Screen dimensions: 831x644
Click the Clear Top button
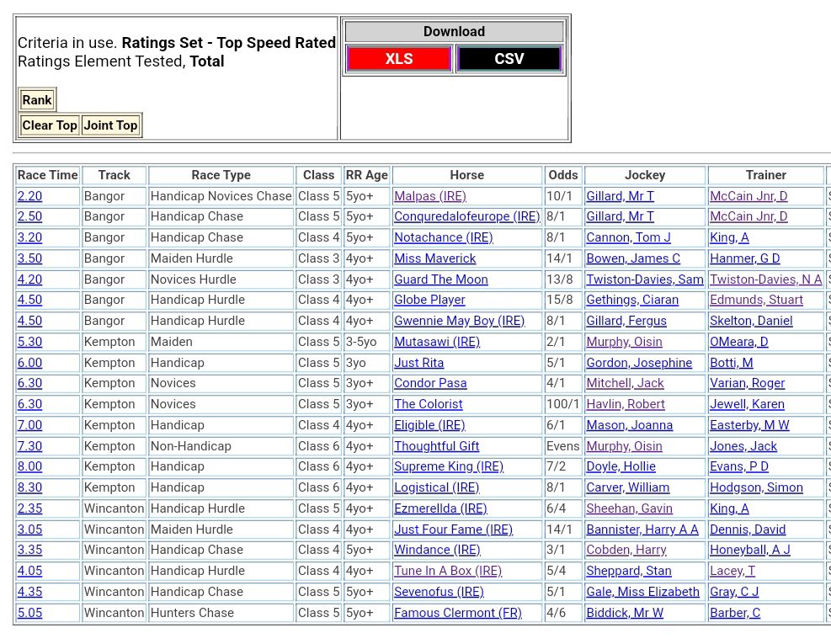click(x=50, y=125)
